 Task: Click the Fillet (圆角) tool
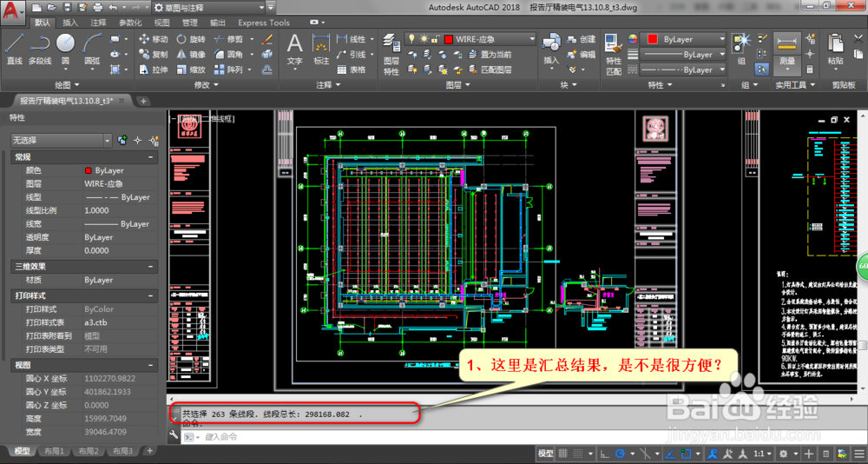pyautogui.click(x=228, y=55)
